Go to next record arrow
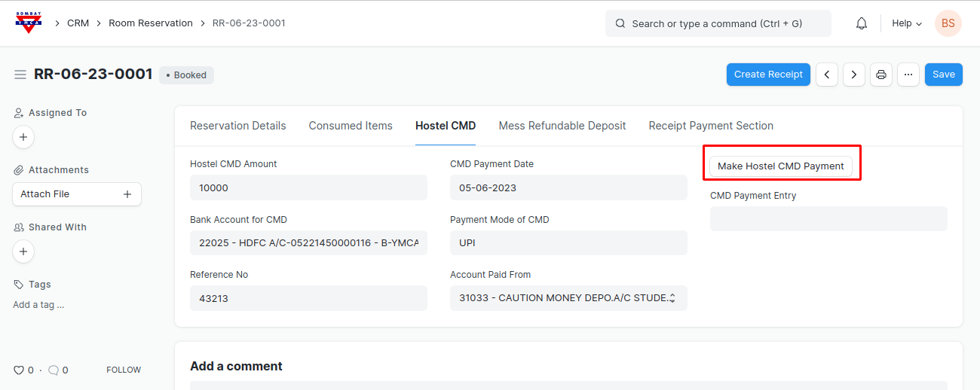Screen dimensions: 980x390 pyautogui.click(x=853, y=75)
